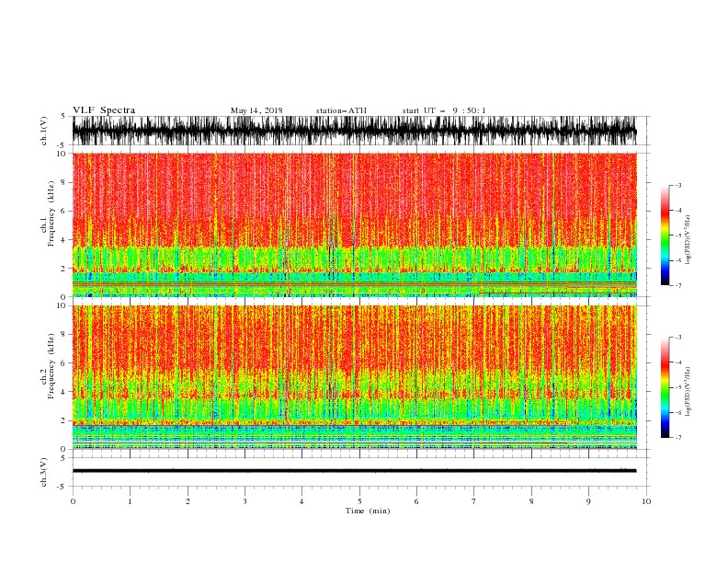728x563 pixels.
Task: Click the ch.2 "Frequency (kHz)" axis label
Action: pyautogui.click(x=51, y=366)
